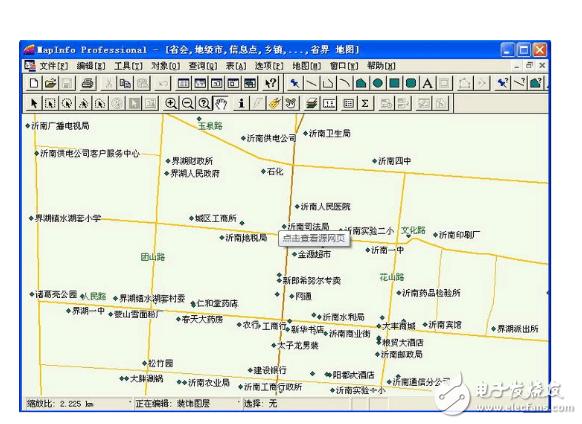Click the Open file folder icon

click(x=50, y=83)
